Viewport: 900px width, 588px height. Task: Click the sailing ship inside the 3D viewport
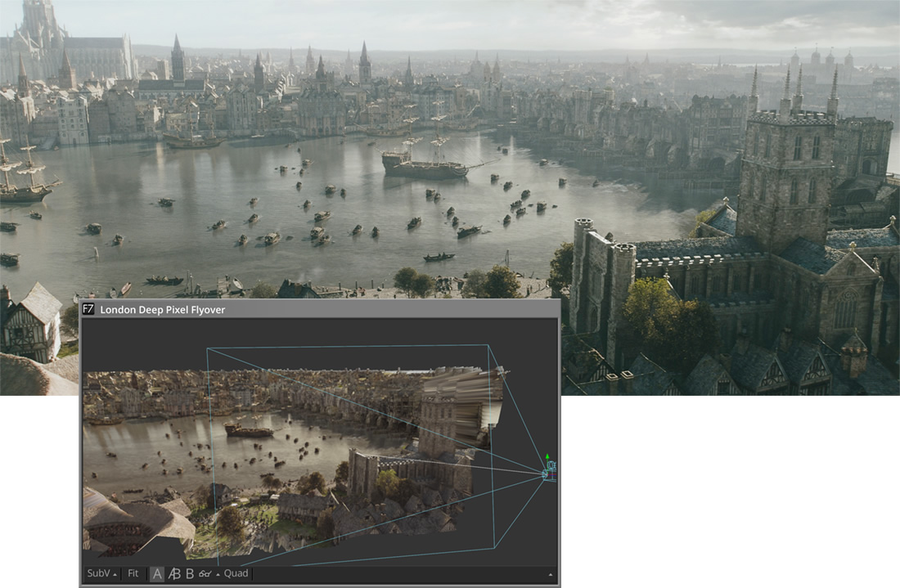click(250, 429)
